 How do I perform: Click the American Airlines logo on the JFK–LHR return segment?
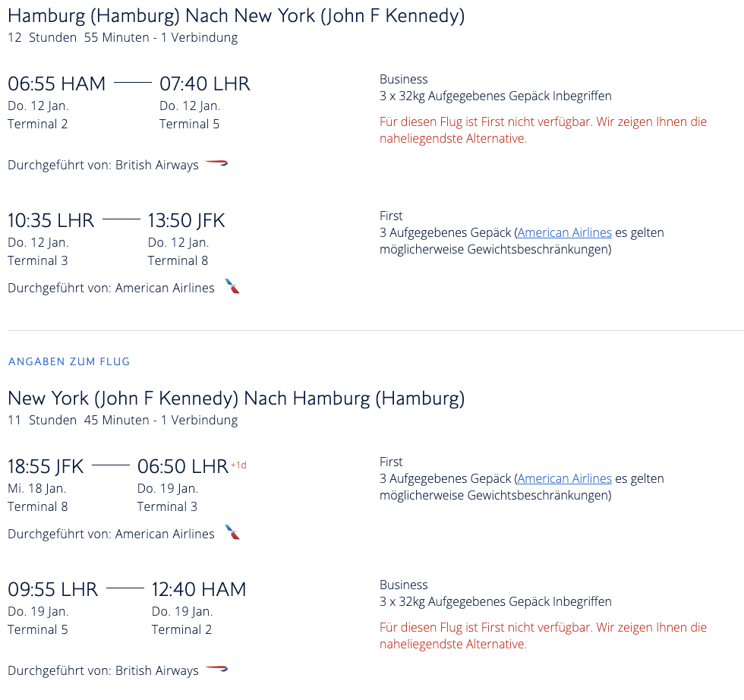pos(232,533)
